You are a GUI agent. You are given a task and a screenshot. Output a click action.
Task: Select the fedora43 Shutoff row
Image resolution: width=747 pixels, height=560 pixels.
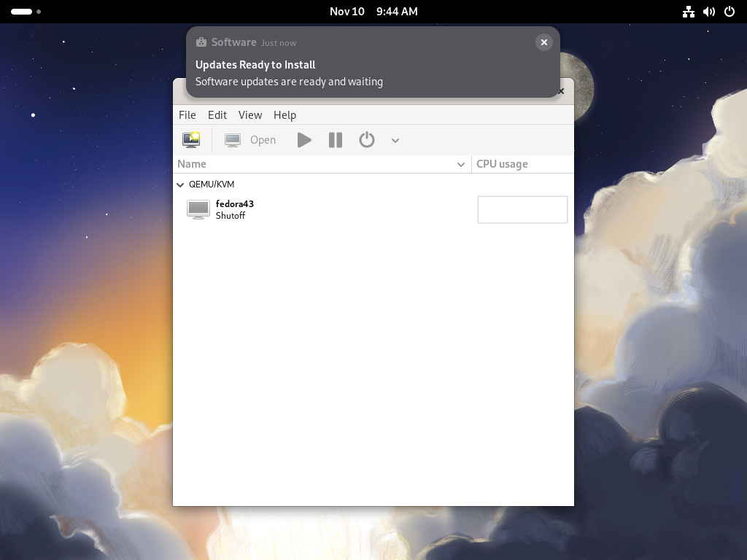pyautogui.click(x=235, y=209)
